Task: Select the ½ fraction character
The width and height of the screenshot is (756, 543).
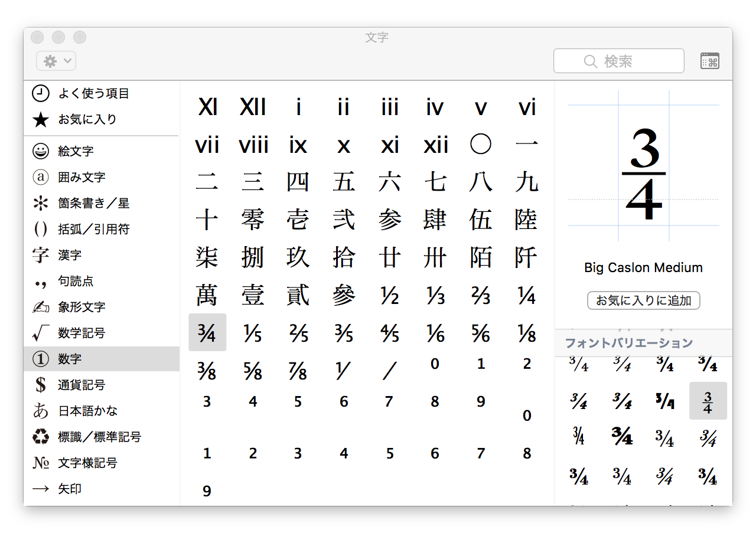Action: point(389,296)
